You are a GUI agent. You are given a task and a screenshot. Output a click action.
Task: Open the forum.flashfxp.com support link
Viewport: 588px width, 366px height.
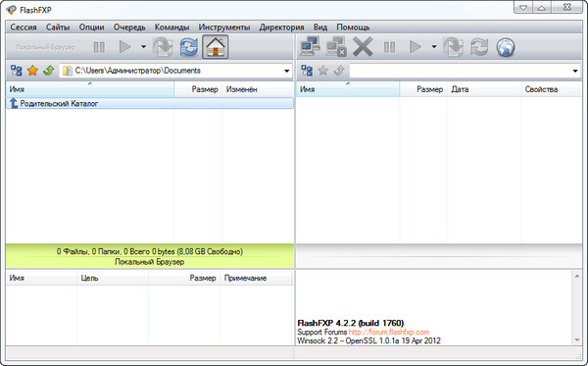389,332
